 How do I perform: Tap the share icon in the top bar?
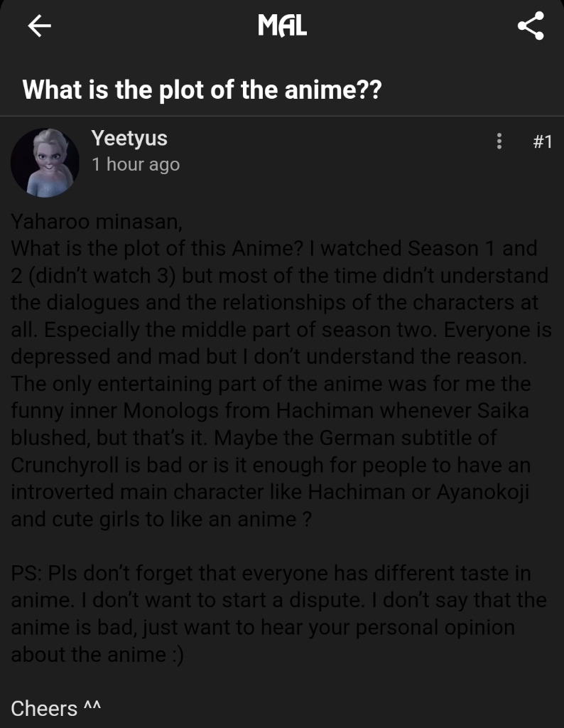(529, 27)
